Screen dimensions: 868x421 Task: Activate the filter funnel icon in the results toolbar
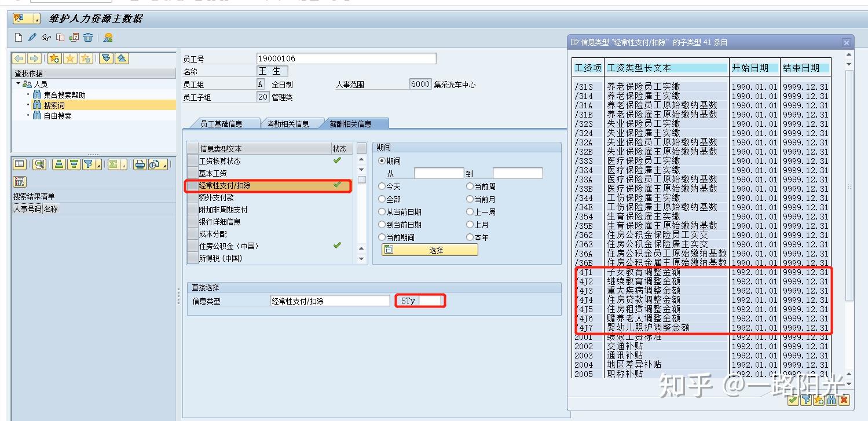tap(89, 164)
